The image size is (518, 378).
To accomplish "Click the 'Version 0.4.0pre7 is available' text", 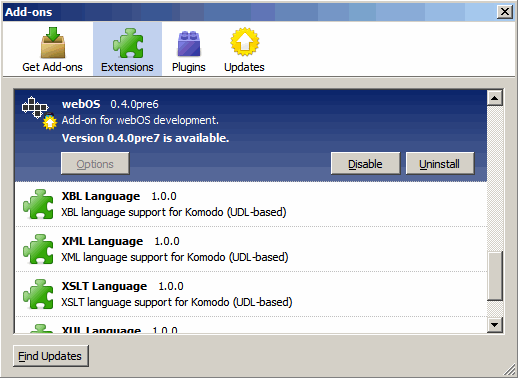I will pos(145,138).
